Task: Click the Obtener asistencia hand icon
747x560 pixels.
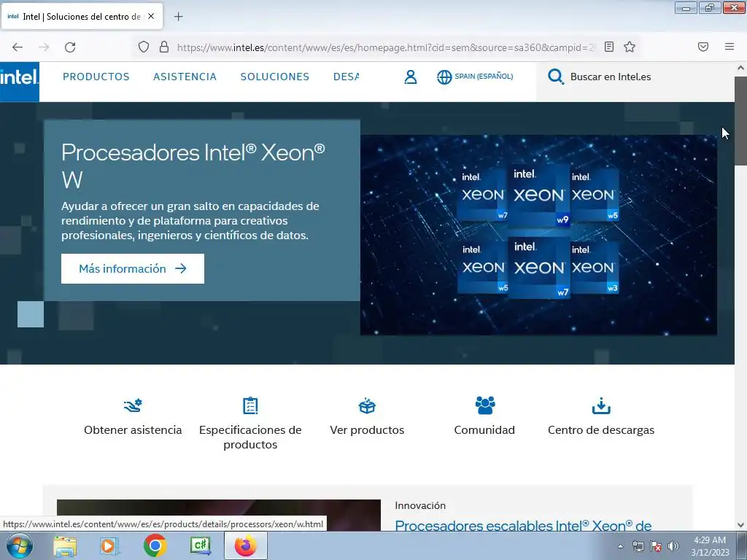Action: [133, 405]
